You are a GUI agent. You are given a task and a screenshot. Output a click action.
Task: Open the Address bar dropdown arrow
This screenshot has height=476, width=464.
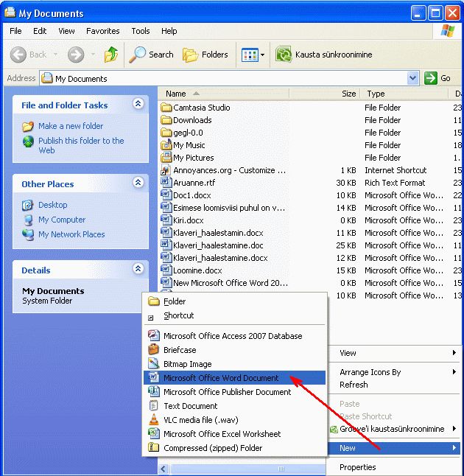pyautogui.click(x=412, y=78)
